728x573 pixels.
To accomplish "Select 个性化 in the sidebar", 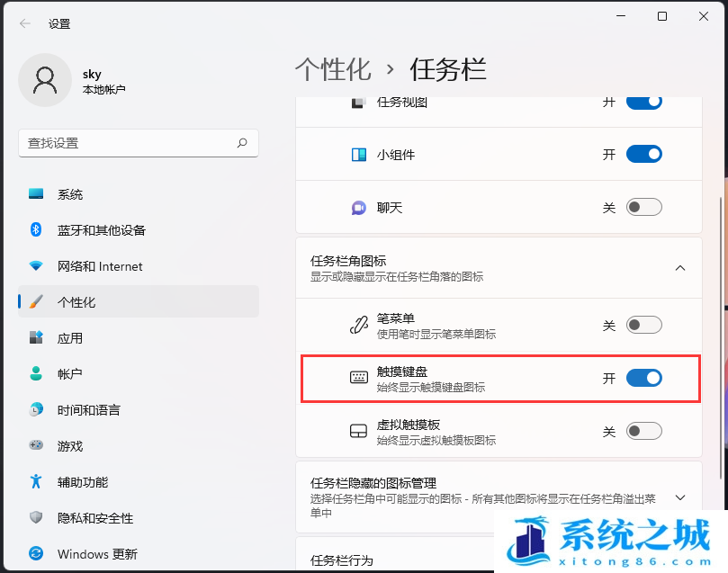I will (x=139, y=301).
